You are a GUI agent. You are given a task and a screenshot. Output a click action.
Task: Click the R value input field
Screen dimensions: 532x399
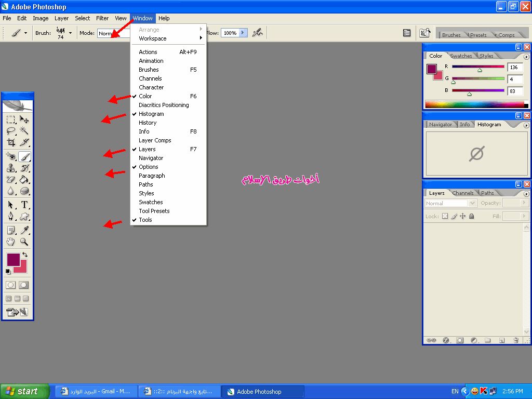515,67
